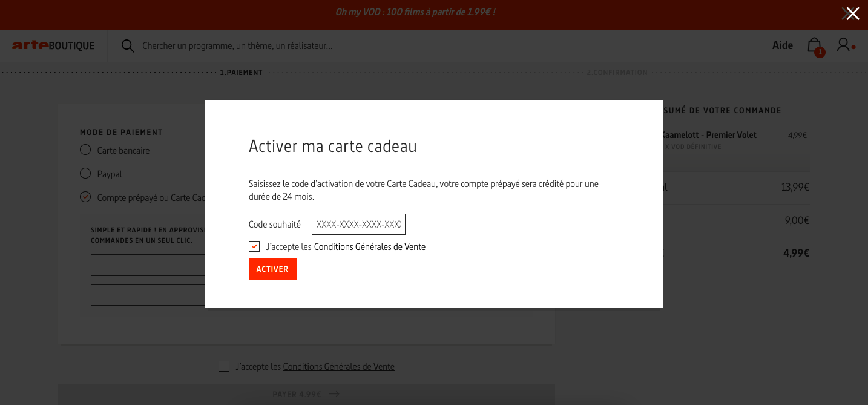Open the page's Conditions Générales de Vente link
Screen dimensions: 868x405
pyautogui.click(x=339, y=367)
